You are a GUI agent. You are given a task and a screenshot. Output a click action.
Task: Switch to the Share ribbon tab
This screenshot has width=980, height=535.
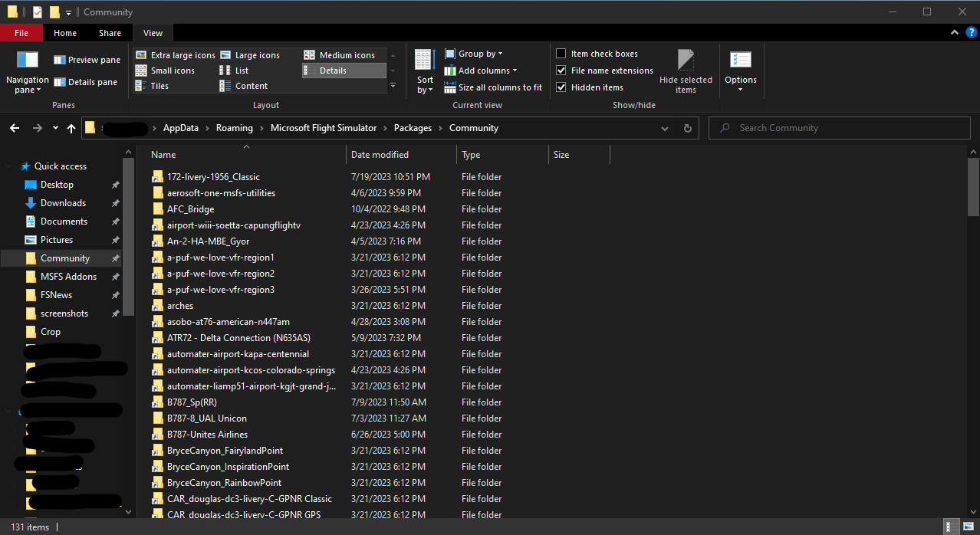point(110,33)
